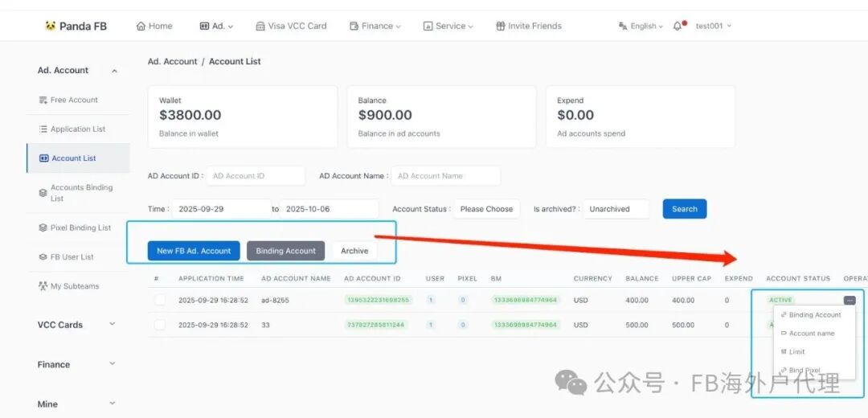Click the Pixel Binding List layers icon
The height and width of the screenshot is (418, 868).
point(43,227)
